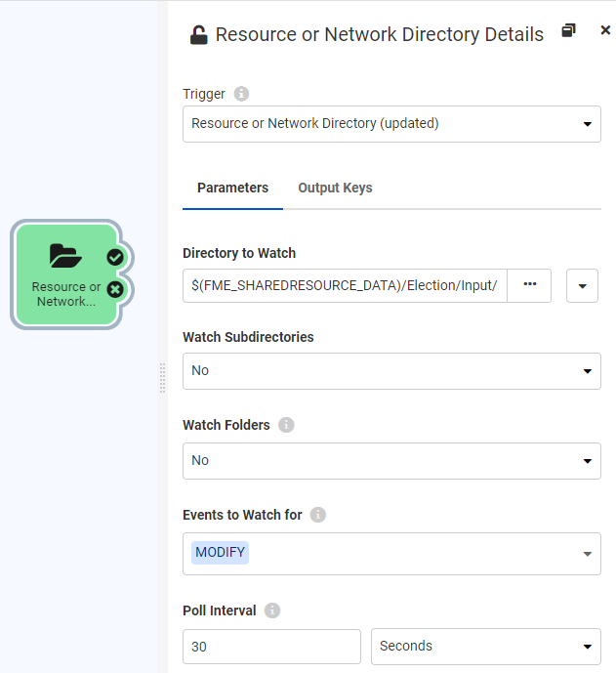616x673 pixels.
Task: Open the directory browse ellipsis button
Action: point(529,286)
